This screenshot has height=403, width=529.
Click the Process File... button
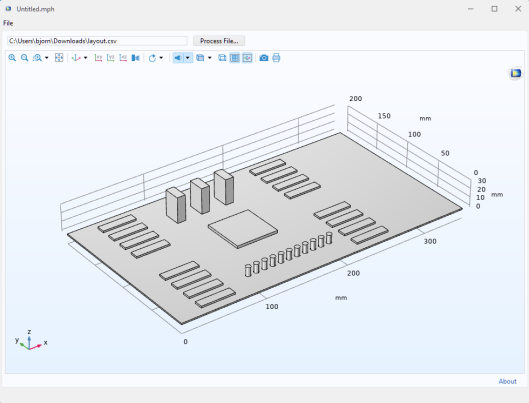[x=219, y=41]
